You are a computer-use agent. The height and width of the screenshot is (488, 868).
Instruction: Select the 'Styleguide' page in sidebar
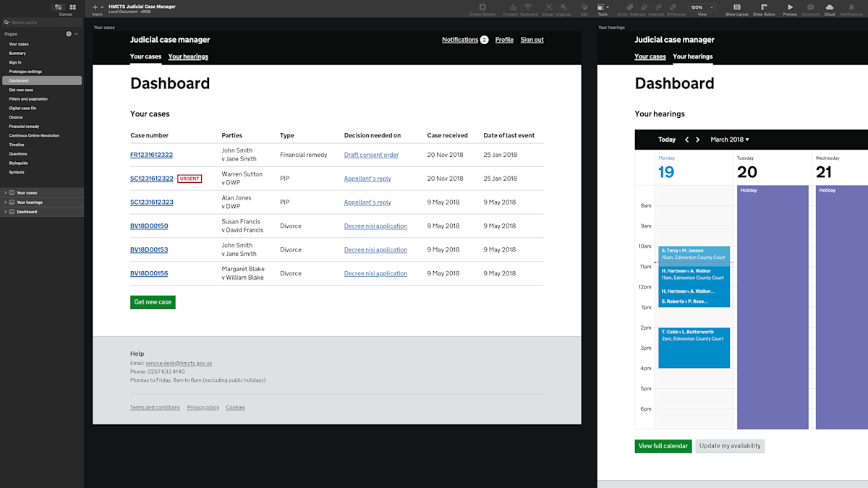[19, 163]
